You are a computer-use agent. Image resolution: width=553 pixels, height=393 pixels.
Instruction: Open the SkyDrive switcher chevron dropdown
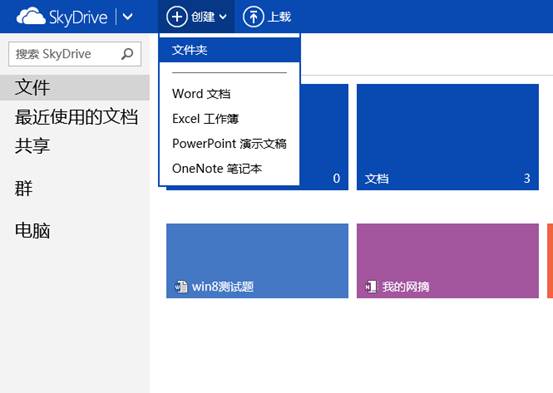point(128,17)
